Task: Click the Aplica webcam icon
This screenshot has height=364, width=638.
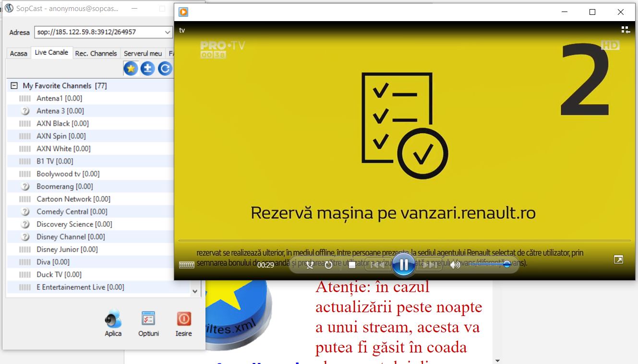Action: [x=113, y=319]
